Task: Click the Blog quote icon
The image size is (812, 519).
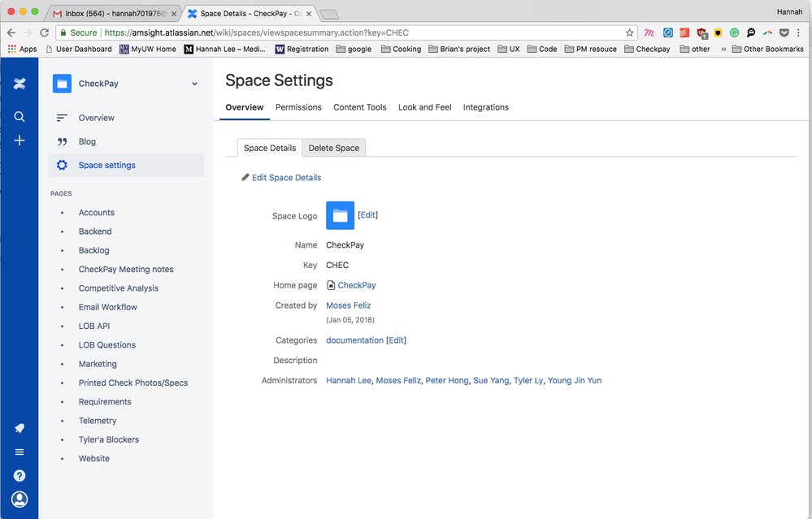Action: click(x=62, y=141)
